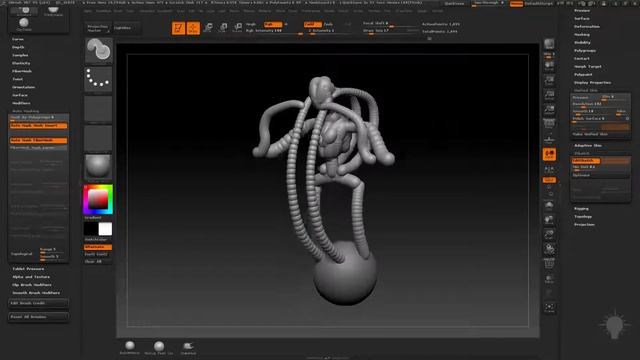Expand the Deformation section in Tool palette

point(587,27)
